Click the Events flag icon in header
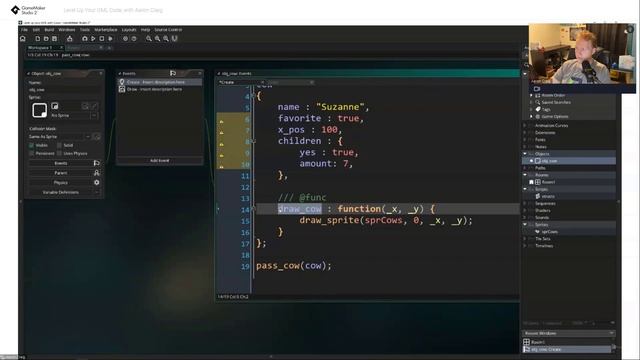This screenshot has height=360, width=640. (173, 73)
